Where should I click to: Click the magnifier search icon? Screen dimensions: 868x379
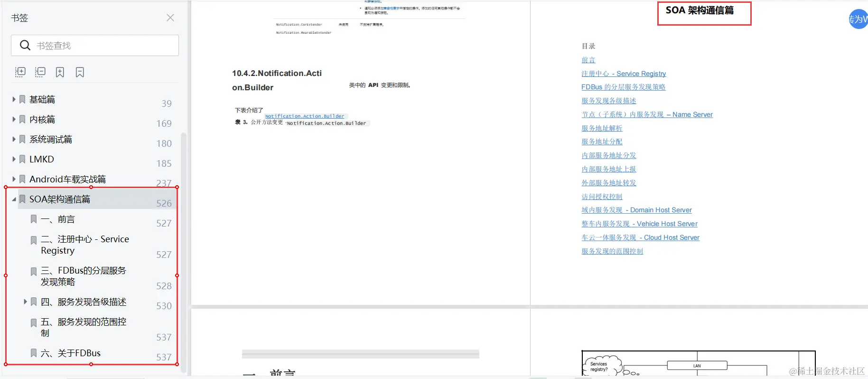pos(25,45)
